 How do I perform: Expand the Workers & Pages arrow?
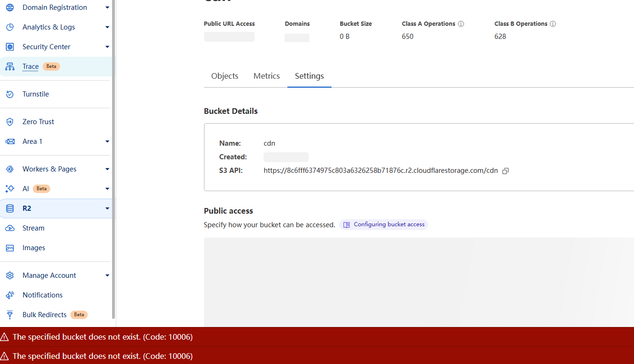click(107, 169)
